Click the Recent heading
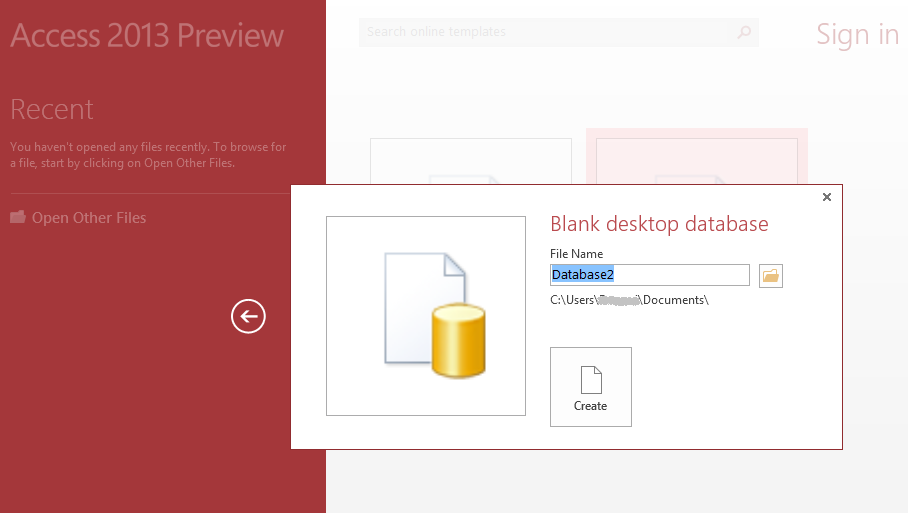 52,109
